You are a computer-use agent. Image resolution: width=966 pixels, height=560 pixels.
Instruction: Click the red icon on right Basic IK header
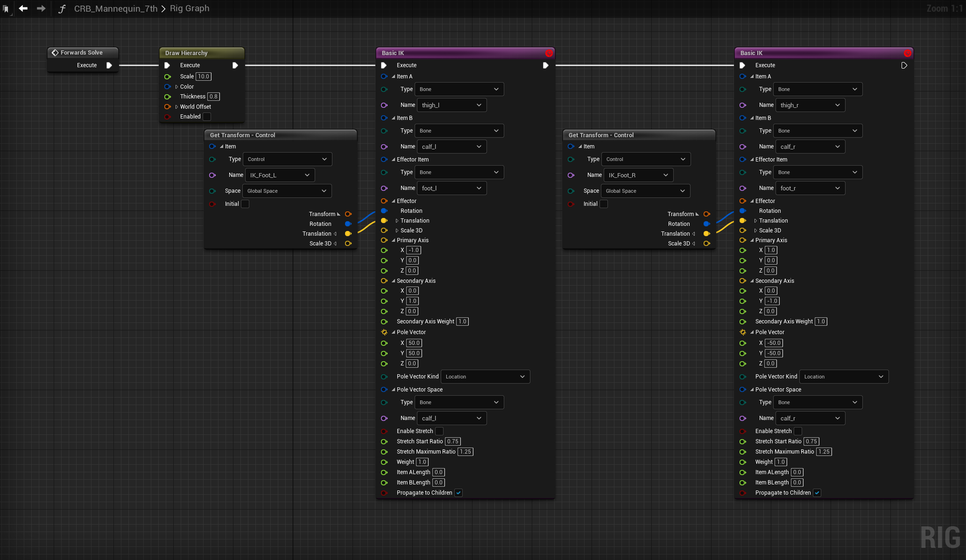(907, 53)
